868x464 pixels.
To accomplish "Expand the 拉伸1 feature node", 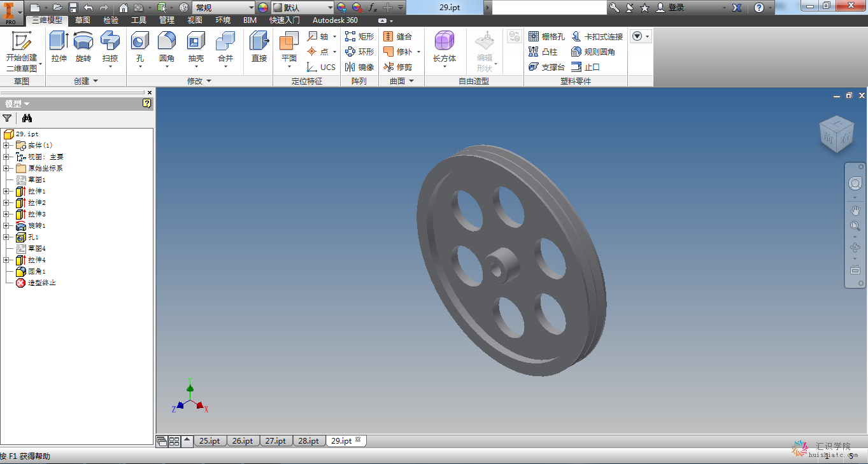I will point(6,191).
